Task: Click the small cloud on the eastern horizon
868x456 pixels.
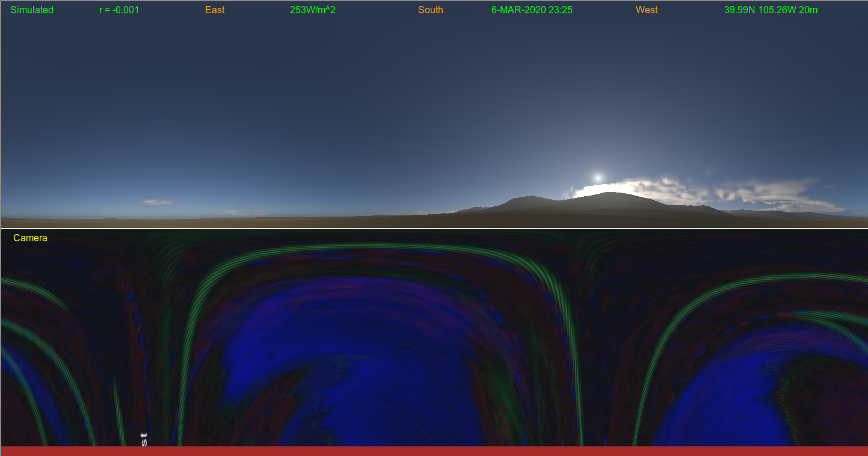Action: 156,203
